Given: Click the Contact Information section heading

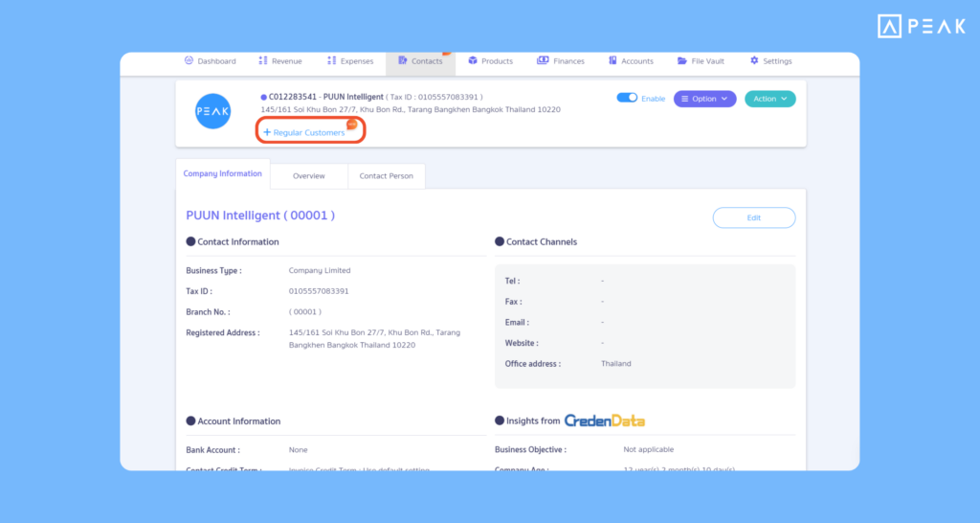Looking at the screenshot, I should [238, 242].
